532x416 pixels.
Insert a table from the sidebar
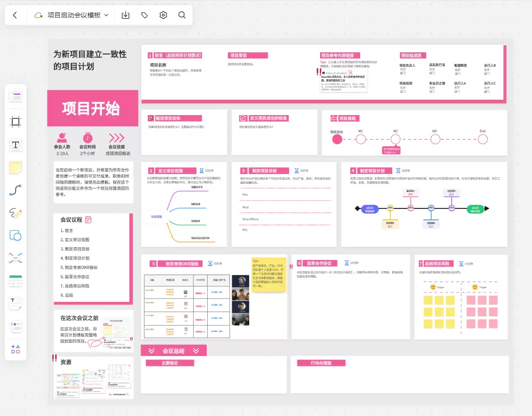pos(16,281)
